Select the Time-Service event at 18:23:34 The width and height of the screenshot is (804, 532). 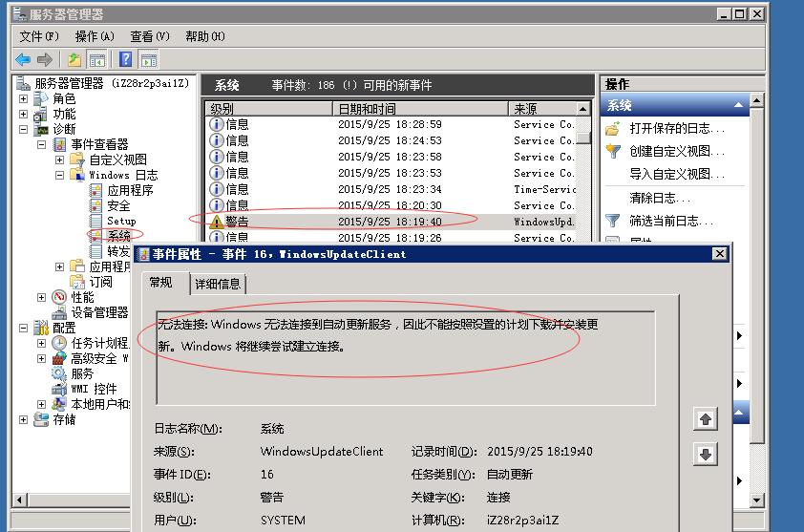391,189
